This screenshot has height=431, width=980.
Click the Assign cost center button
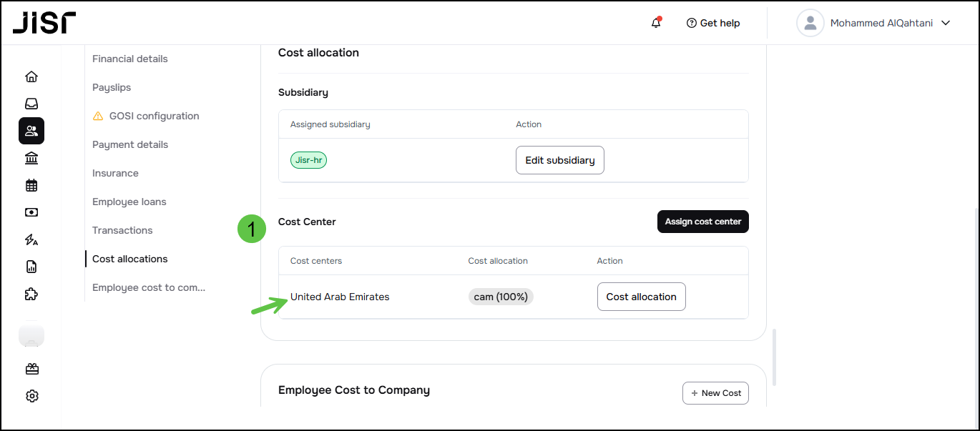702,222
